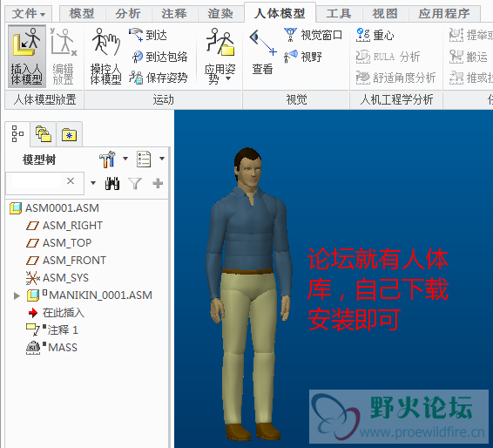
Task: Click the Reach (到达) tool
Action: pyautogui.click(x=148, y=35)
